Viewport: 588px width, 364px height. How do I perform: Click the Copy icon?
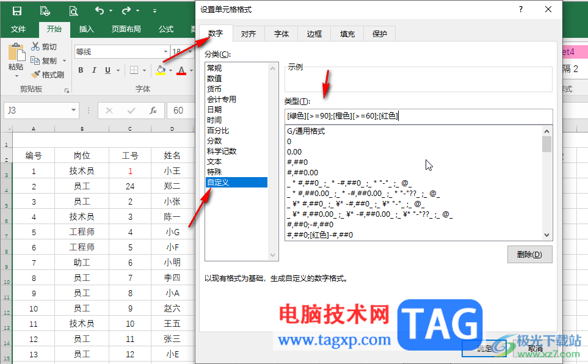point(35,60)
